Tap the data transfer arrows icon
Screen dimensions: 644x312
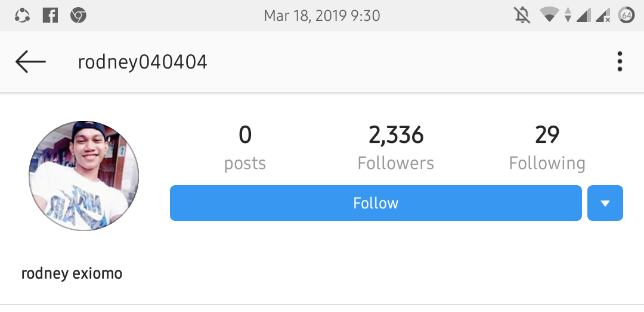point(568,15)
